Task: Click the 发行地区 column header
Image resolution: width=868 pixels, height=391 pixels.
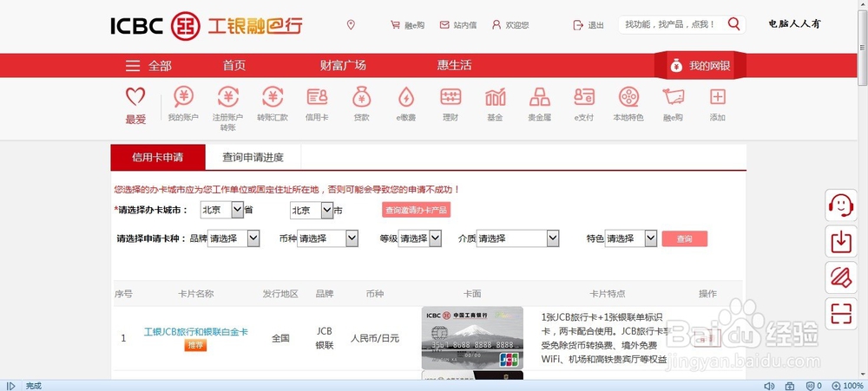Action: (x=280, y=294)
